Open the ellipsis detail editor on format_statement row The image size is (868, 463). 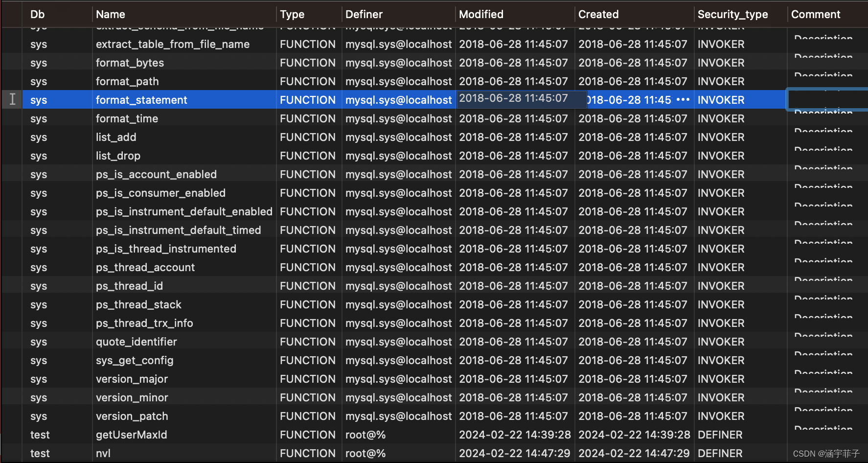(682, 99)
